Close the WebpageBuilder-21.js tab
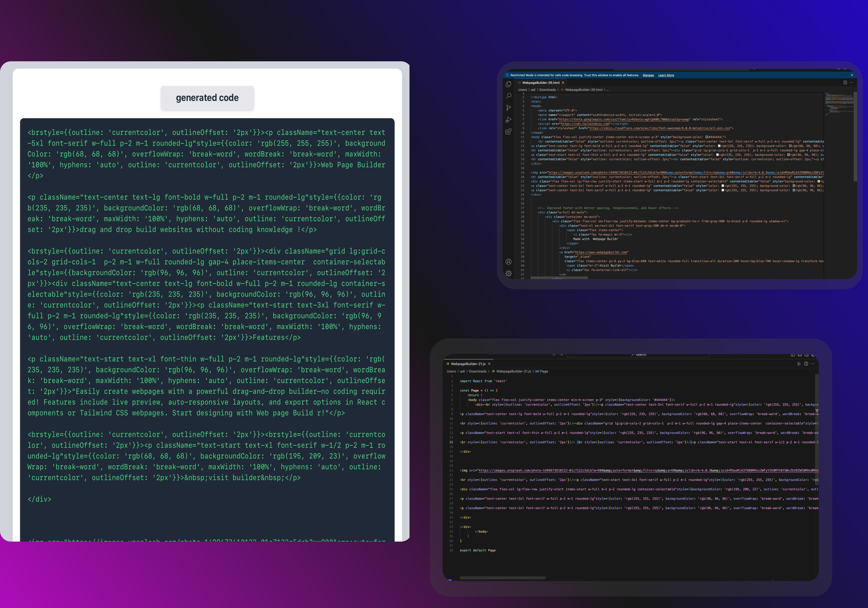Image resolution: width=868 pixels, height=608 pixels. point(489,364)
